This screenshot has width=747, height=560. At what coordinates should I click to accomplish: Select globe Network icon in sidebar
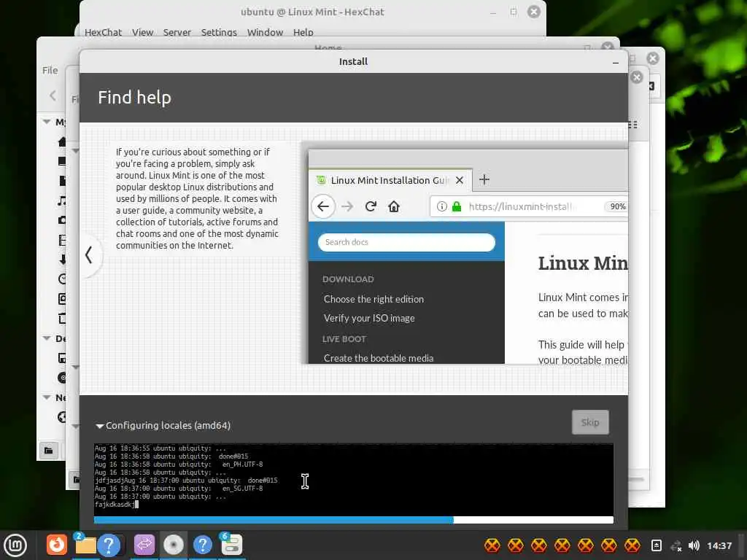point(61,417)
